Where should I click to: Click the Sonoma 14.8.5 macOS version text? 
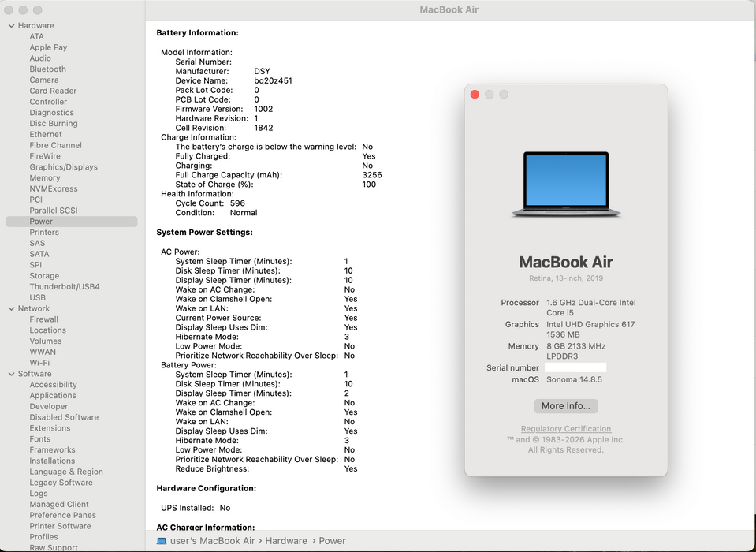[574, 379]
